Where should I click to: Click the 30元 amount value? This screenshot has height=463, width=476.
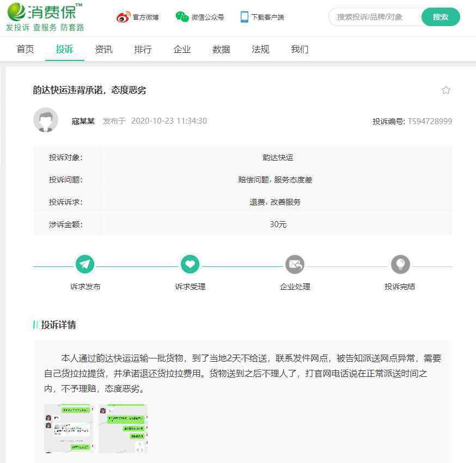pos(278,224)
